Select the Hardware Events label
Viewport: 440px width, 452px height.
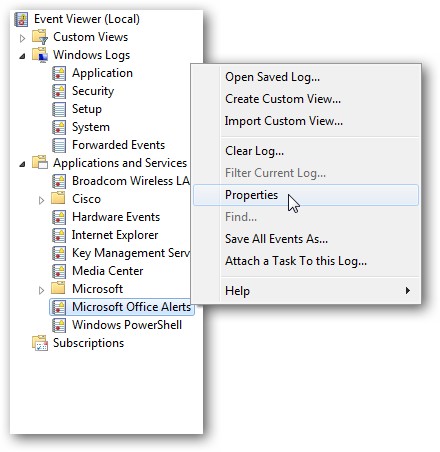(x=116, y=217)
